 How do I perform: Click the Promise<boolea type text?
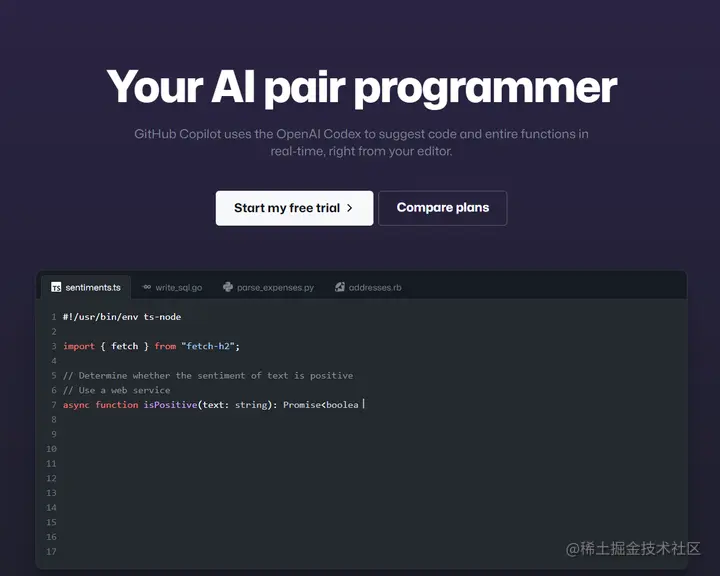[321, 405]
